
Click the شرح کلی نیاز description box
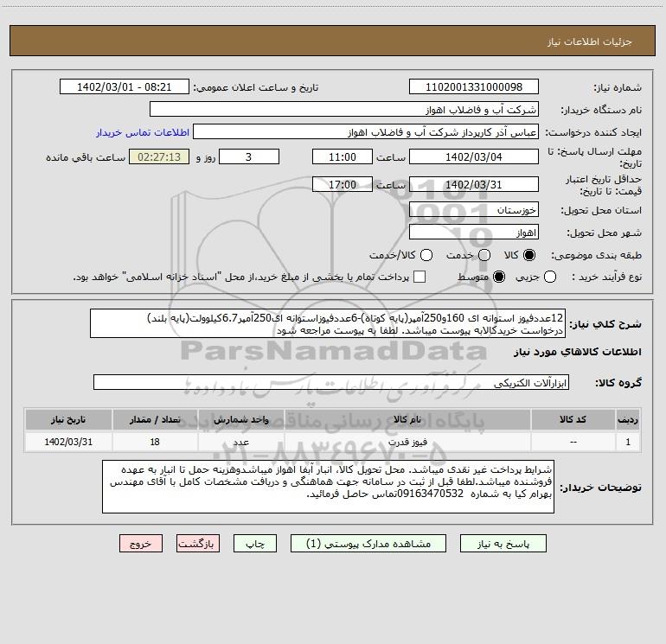(x=328, y=323)
